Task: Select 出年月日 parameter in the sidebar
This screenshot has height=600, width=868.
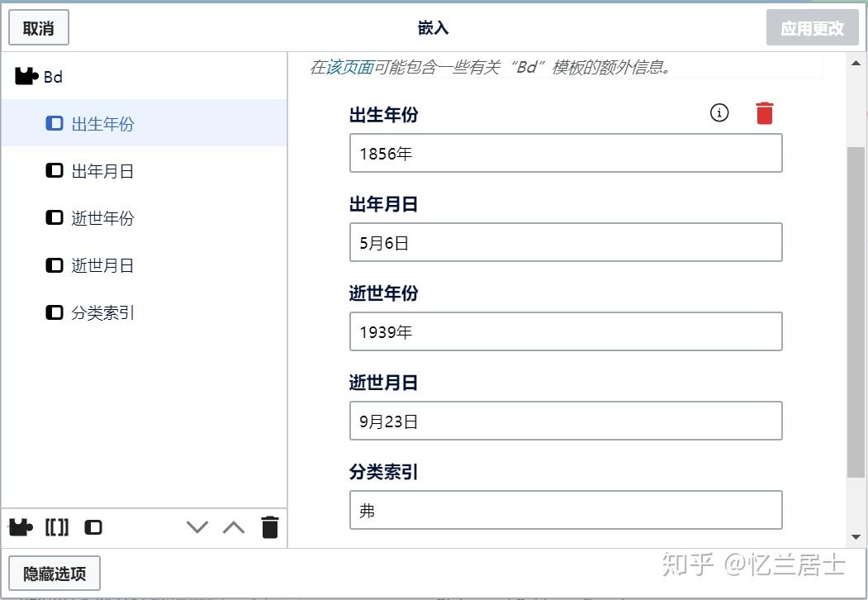Action: pyautogui.click(x=102, y=171)
